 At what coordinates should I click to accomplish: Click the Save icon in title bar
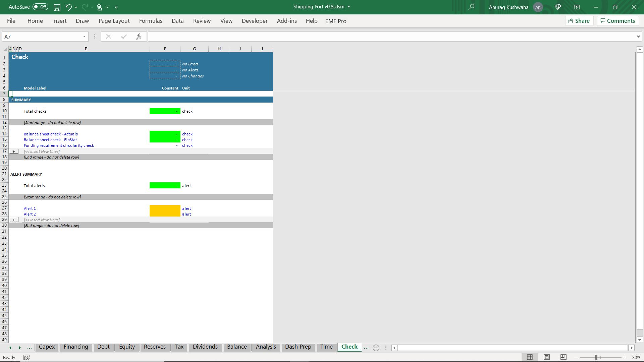pos(57,7)
